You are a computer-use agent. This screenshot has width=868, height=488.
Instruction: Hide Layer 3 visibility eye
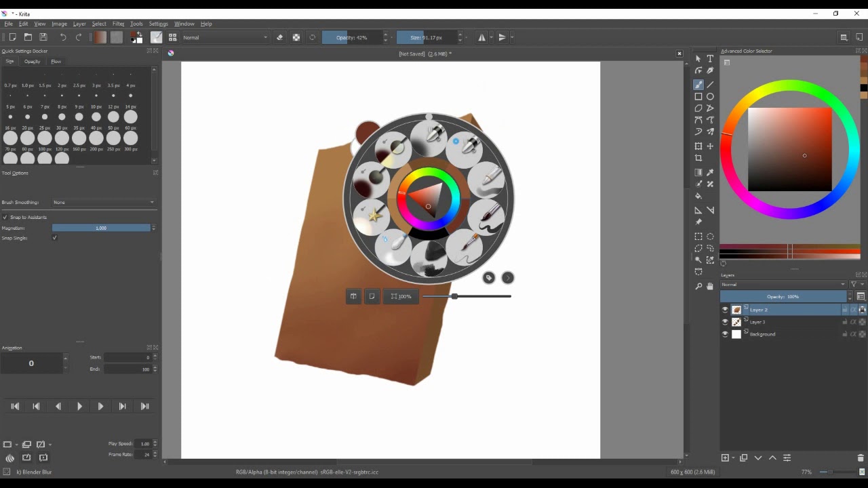[725, 322]
